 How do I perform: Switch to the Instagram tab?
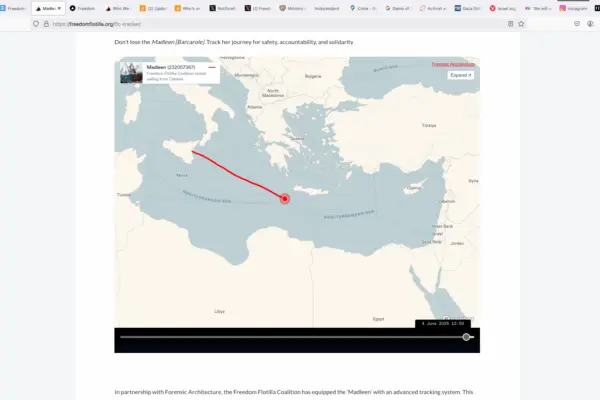click(x=573, y=8)
